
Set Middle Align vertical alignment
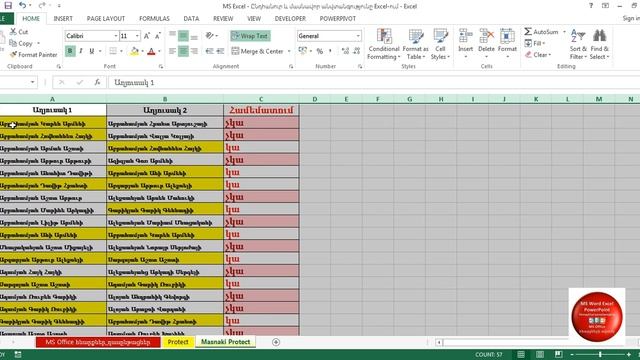click(183, 36)
